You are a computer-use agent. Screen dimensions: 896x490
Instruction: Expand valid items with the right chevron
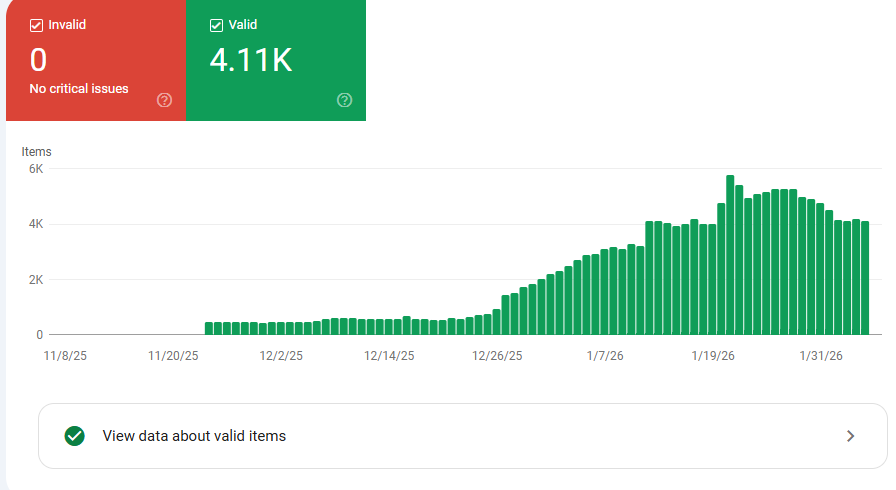(x=850, y=436)
